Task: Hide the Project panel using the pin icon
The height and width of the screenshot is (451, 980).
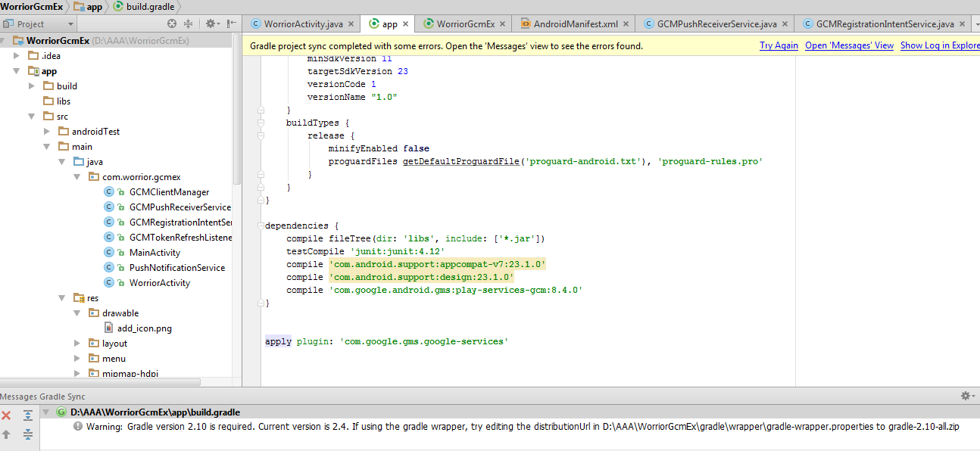Action: [x=230, y=24]
